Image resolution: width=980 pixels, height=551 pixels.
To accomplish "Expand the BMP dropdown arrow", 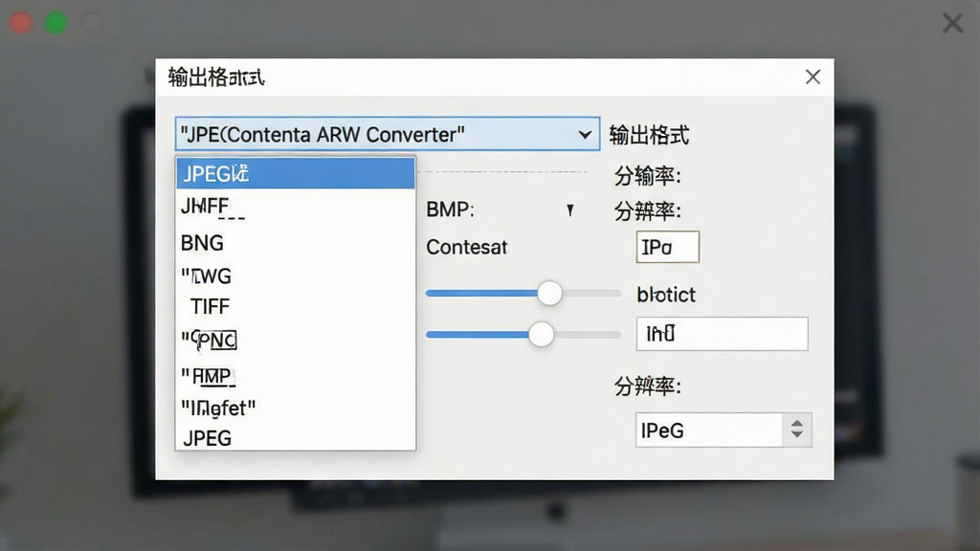I will (570, 209).
